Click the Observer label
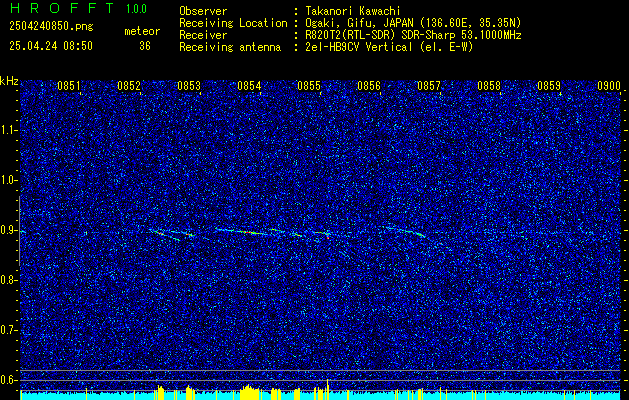 click(x=203, y=11)
